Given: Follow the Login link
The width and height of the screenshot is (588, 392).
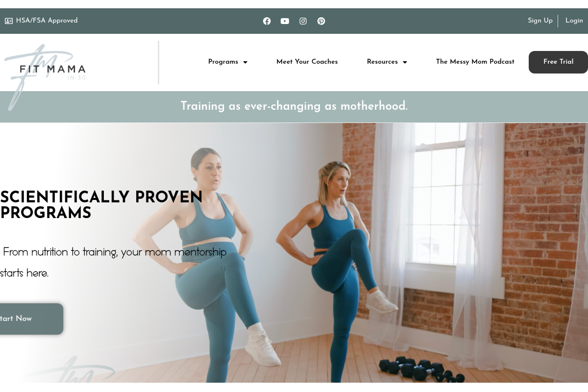Looking at the screenshot, I should [x=574, y=21].
